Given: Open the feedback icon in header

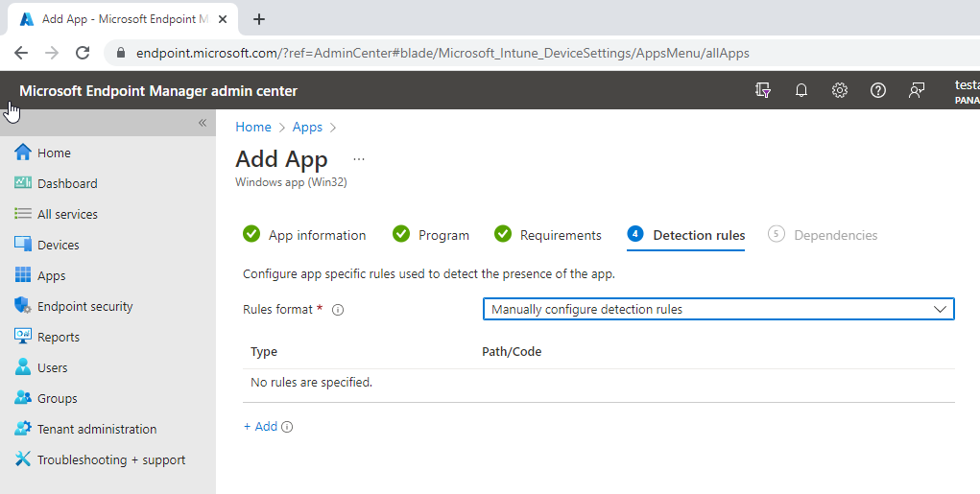Looking at the screenshot, I should click(917, 90).
